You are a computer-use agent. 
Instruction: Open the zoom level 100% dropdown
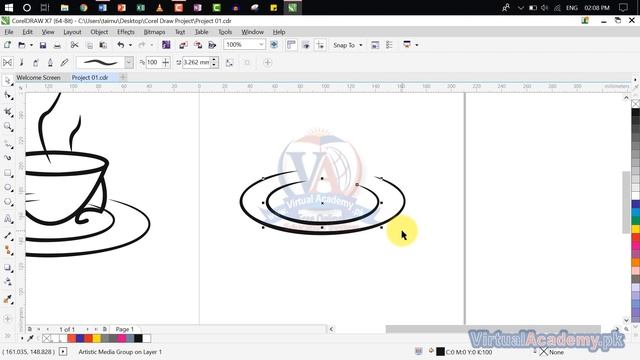(261, 44)
